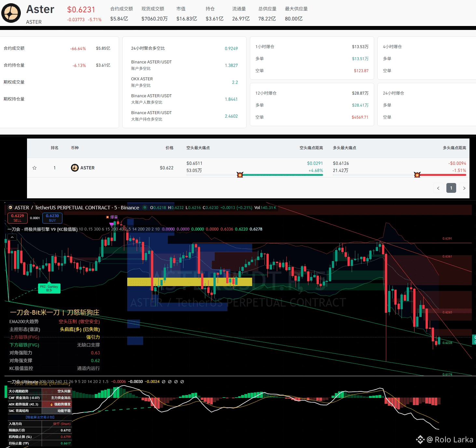Click the 精确执行价 0.6712 row
This screenshot has height=448, width=476.
40,430
